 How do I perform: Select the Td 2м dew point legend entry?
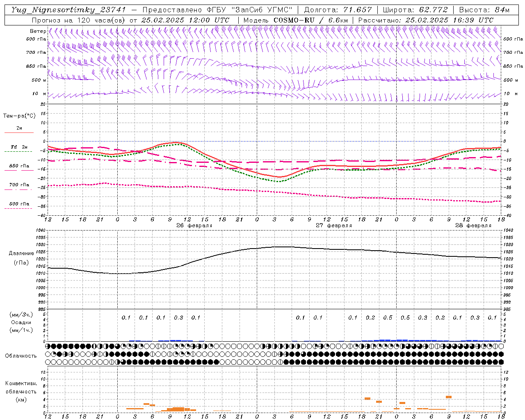[19, 147]
